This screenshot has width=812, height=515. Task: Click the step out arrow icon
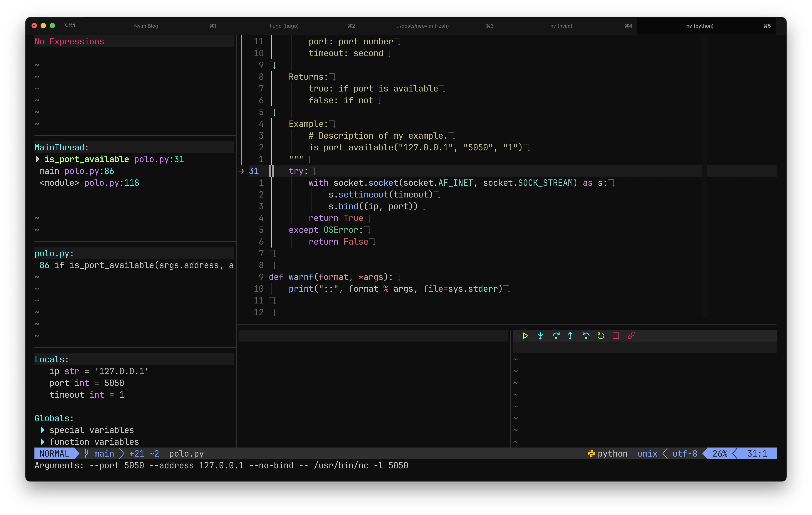tap(570, 336)
